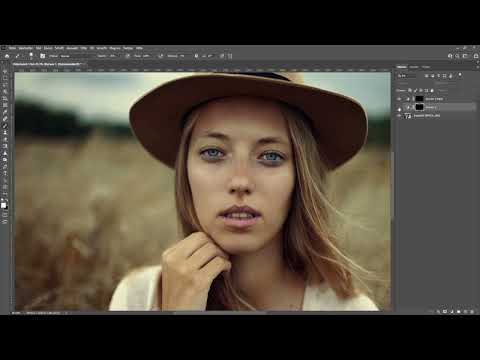Viewport: 480px width, 360px height.
Task: Open smoothing options gear icon
Action: pyautogui.click(x=196, y=56)
